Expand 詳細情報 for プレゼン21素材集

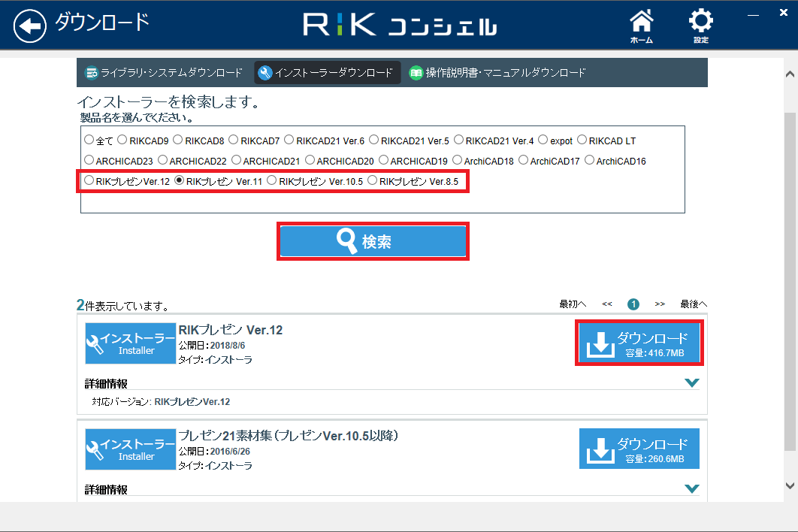(691, 488)
